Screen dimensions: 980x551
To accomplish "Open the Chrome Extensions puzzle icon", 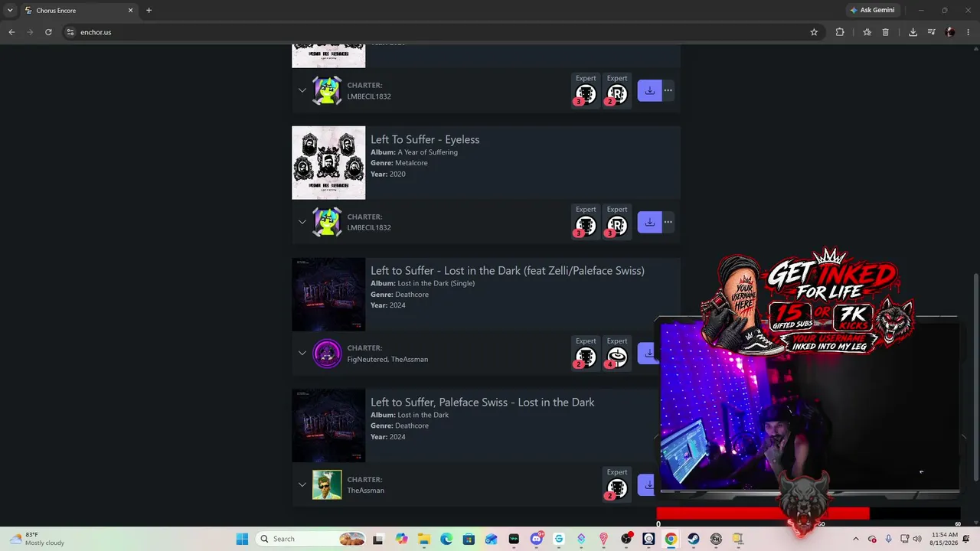I will click(x=840, y=32).
